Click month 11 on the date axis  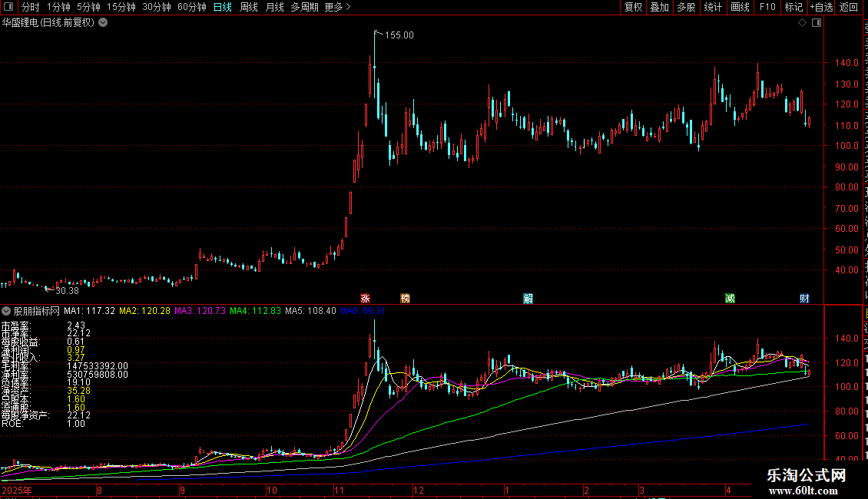click(339, 490)
